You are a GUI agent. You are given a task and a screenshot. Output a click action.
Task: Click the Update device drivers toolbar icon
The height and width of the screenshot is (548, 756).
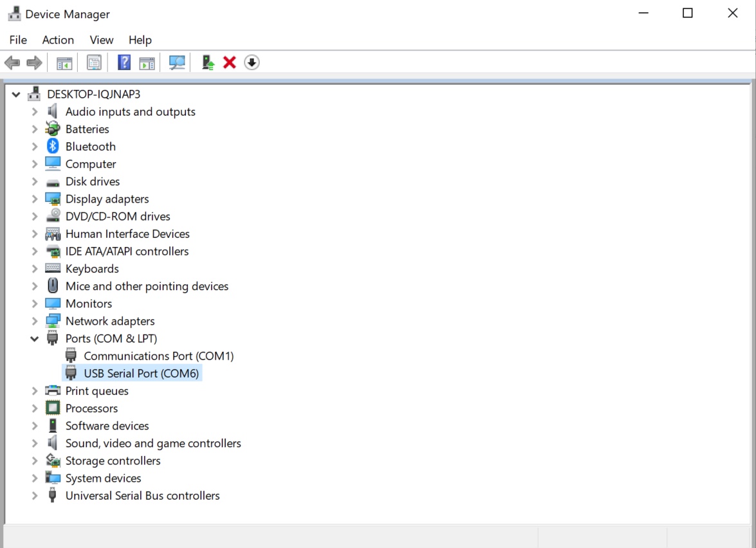(207, 62)
